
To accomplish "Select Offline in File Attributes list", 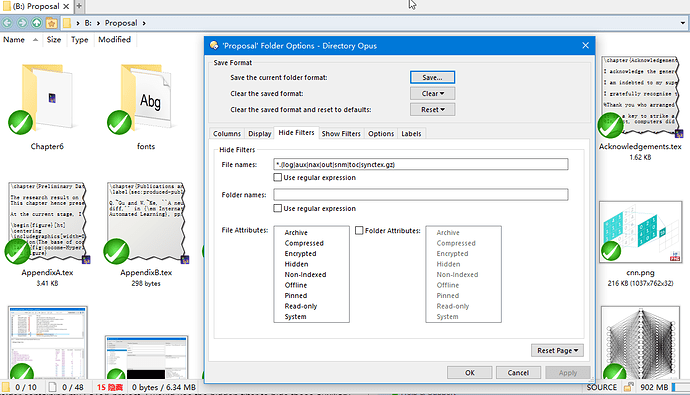I will (296, 285).
